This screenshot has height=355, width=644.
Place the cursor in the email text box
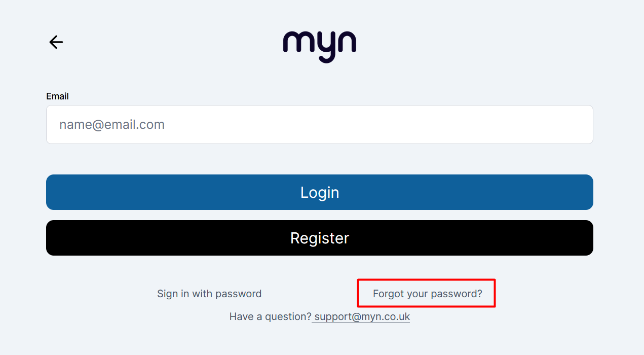320,124
